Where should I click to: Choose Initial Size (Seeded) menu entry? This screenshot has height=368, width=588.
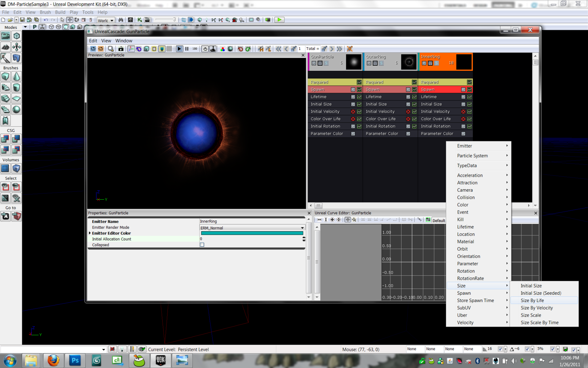click(544, 293)
